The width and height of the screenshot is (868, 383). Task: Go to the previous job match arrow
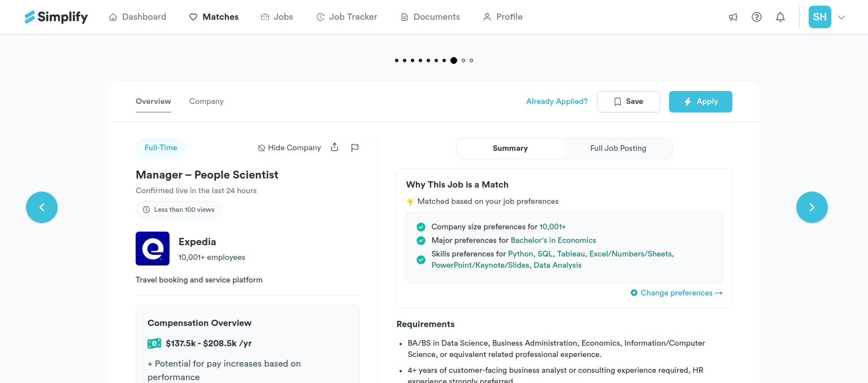tap(42, 207)
